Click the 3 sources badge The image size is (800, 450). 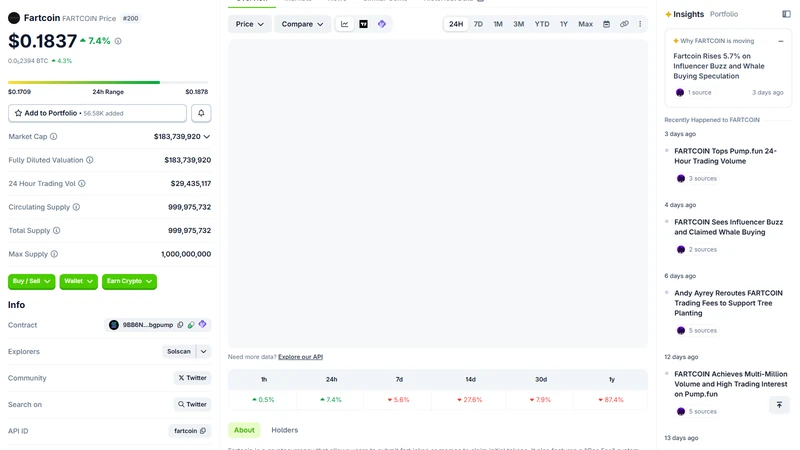pos(697,179)
